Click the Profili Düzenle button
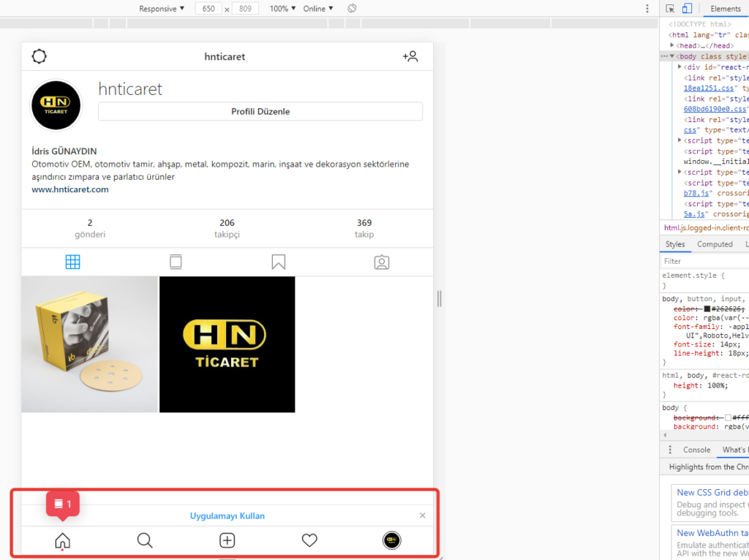Viewport: 749px width, 560px height. click(260, 112)
